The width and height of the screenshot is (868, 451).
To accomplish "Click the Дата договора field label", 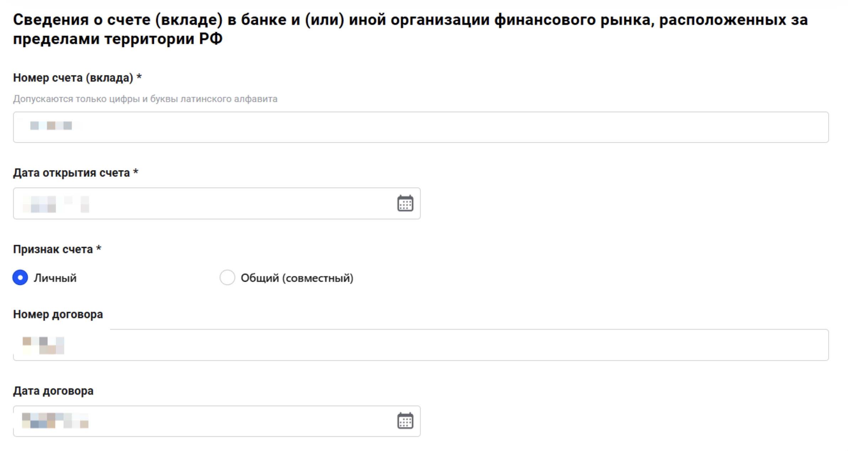I will pyautogui.click(x=53, y=391).
